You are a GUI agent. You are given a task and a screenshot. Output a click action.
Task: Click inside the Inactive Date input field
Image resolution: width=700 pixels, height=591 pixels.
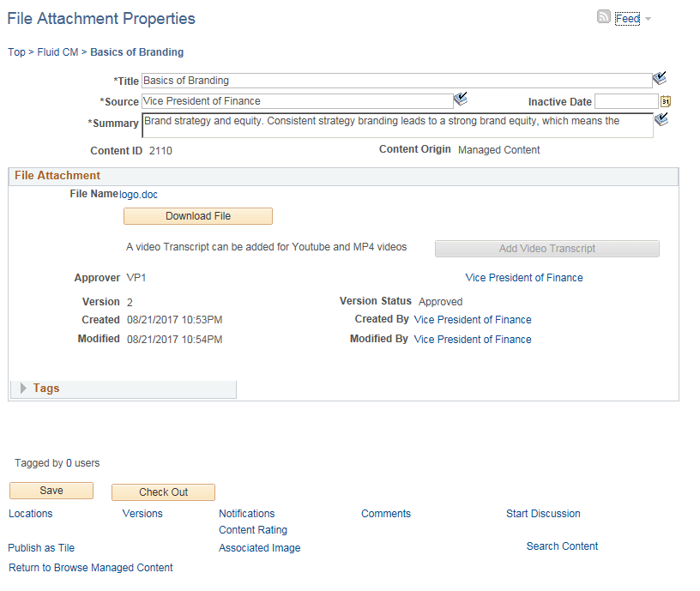click(626, 101)
